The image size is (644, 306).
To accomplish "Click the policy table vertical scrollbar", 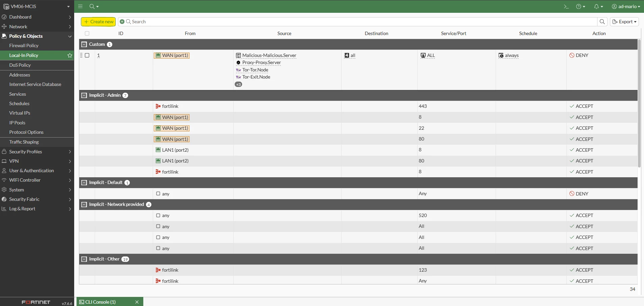I will (639, 103).
